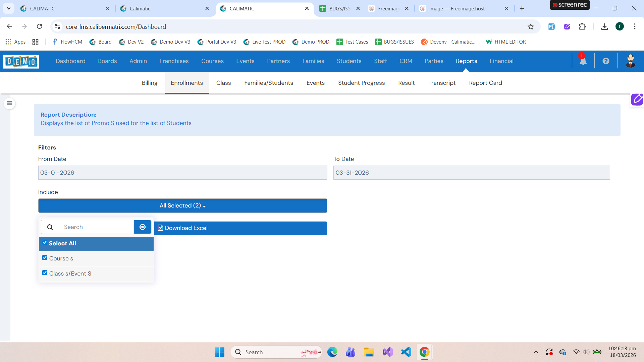Open the user profile avatar
This screenshot has height=362, width=644.
(x=630, y=61)
